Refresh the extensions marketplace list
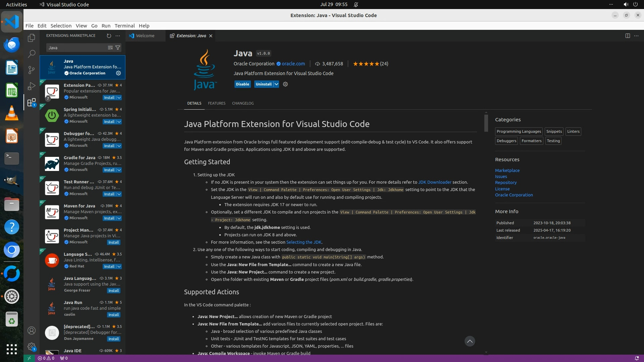 tap(109, 36)
